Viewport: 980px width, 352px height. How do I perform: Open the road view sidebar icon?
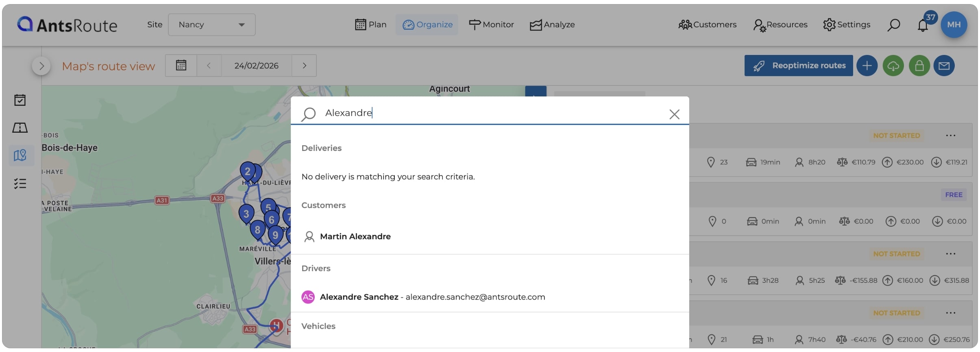click(x=20, y=128)
